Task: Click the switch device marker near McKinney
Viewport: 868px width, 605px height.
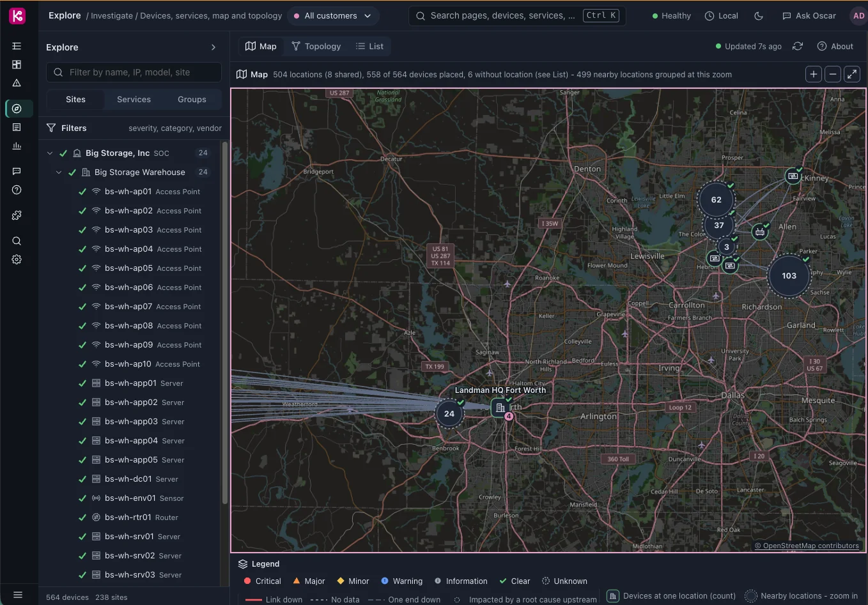Action: pos(793,176)
